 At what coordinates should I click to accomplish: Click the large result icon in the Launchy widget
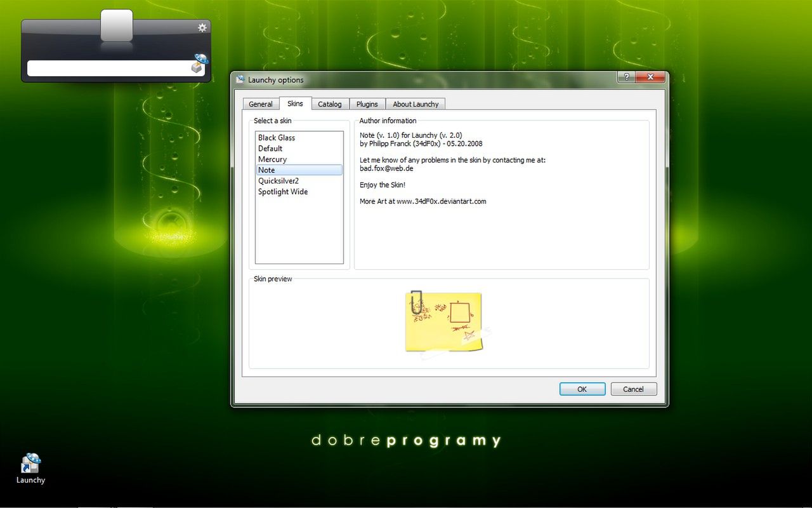pyautogui.click(x=117, y=26)
